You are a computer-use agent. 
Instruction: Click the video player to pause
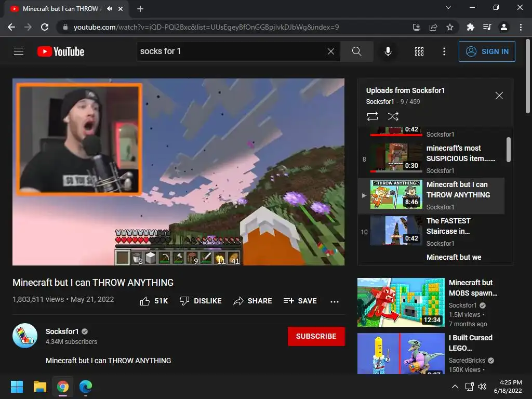[x=179, y=172]
